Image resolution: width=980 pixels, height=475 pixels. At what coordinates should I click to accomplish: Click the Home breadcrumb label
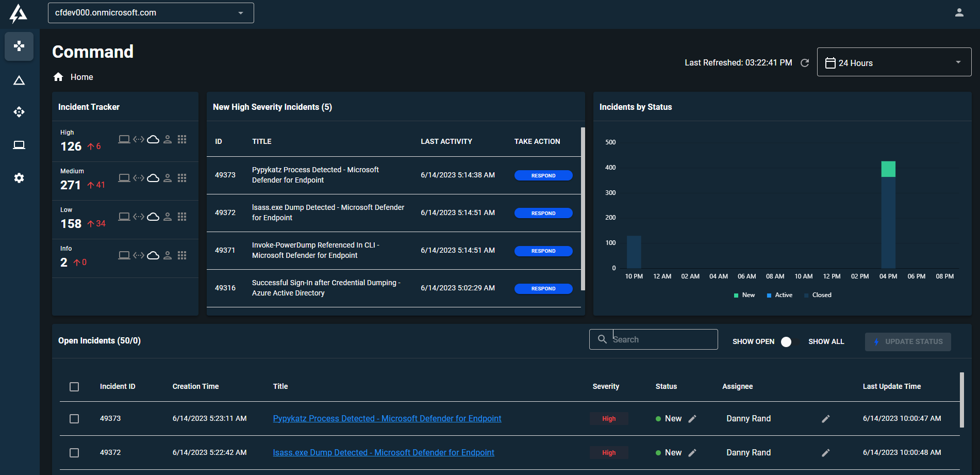(x=82, y=77)
